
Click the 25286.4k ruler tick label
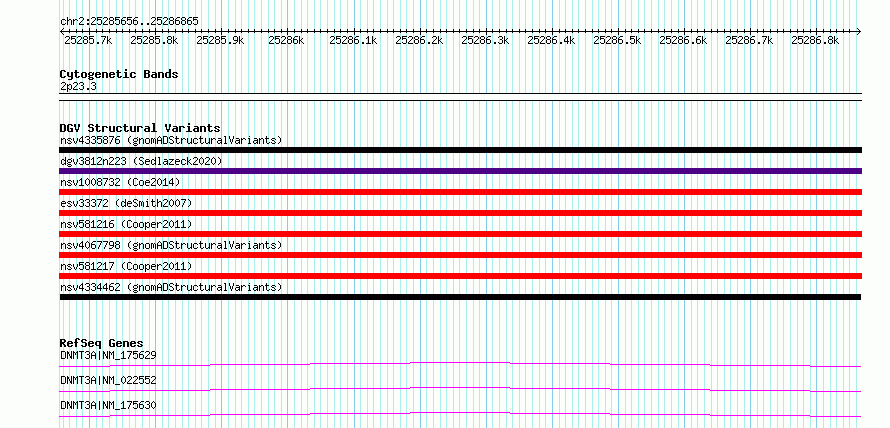551,40
